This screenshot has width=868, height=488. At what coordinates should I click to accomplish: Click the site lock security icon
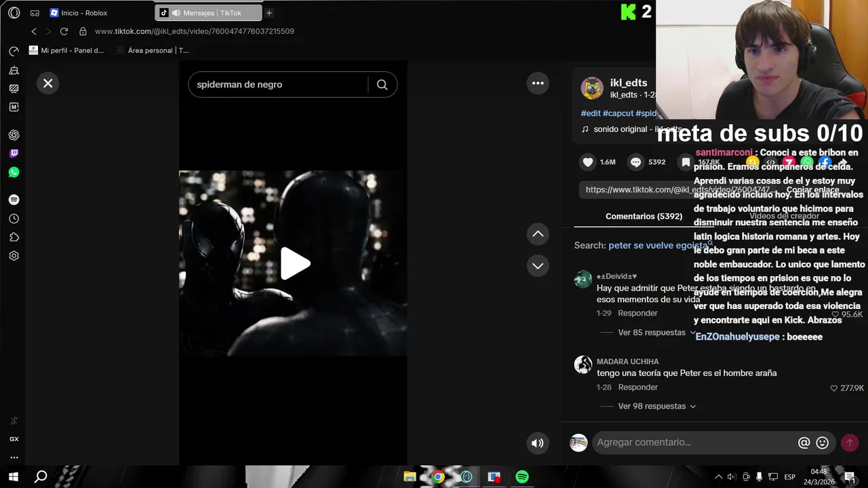pos(83,31)
